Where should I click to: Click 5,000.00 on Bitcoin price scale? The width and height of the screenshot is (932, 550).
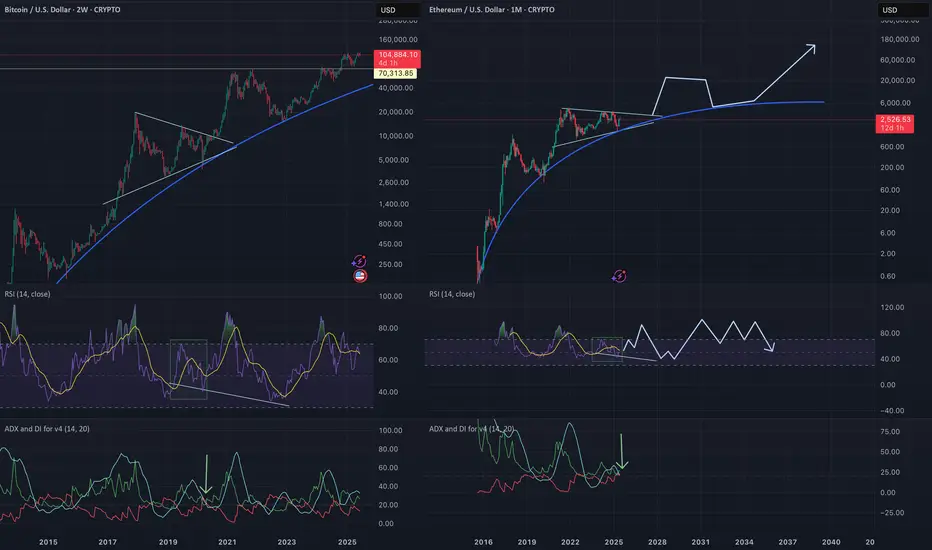click(x=393, y=160)
